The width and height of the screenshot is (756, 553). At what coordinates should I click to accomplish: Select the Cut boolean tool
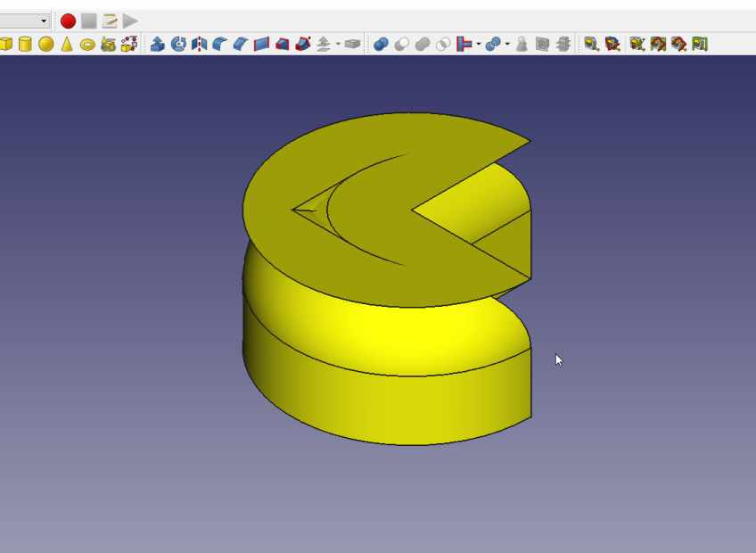401,45
